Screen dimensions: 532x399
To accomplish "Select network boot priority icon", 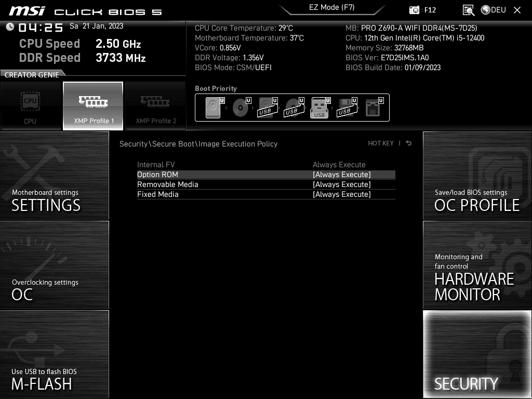I will 374,108.
